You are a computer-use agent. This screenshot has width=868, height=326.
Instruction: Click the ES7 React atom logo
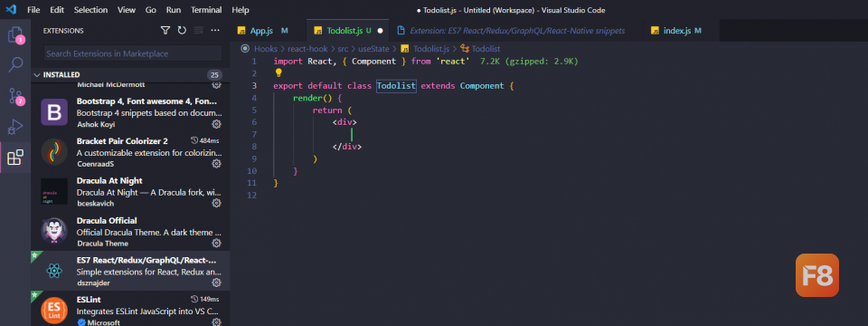click(x=54, y=271)
